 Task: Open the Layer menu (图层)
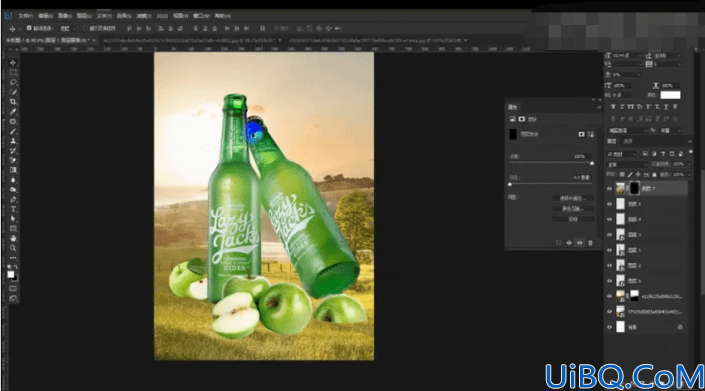pyautogui.click(x=84, y=16)
